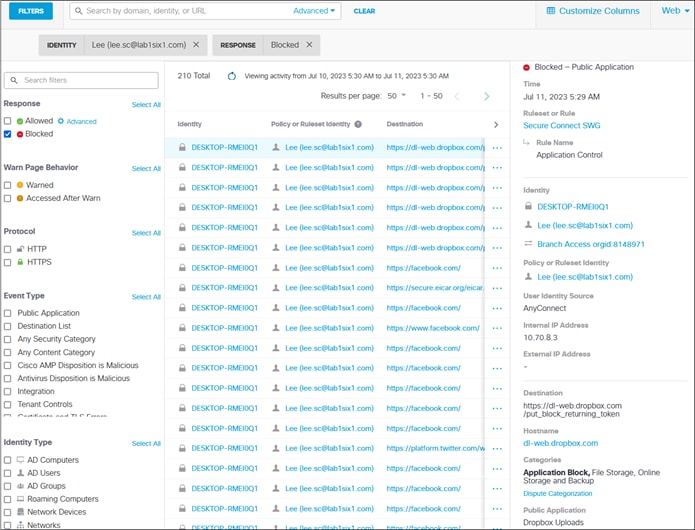
Task: Check the AD Users checkbox
Action: (8, 473)
